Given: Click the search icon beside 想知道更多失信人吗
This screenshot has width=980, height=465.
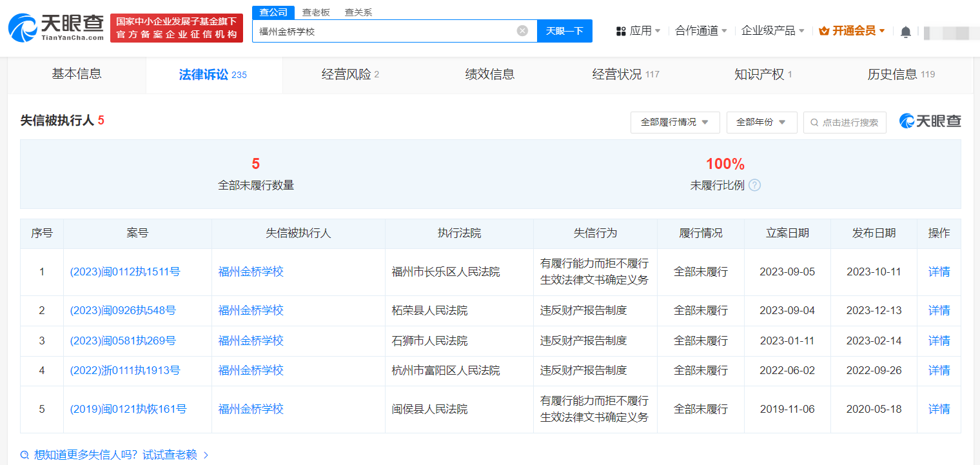Looking at the screenshot, I should [24, 455].
